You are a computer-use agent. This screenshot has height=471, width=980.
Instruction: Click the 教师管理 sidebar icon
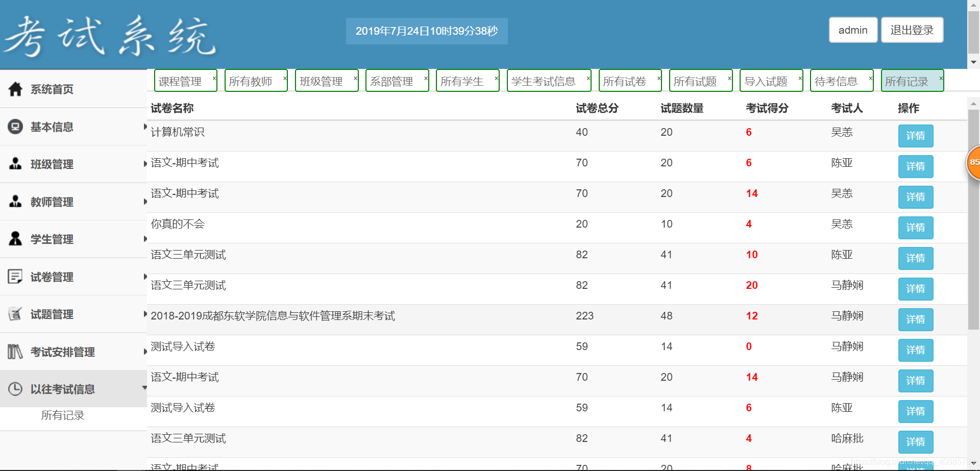click(x=15, y=202)
